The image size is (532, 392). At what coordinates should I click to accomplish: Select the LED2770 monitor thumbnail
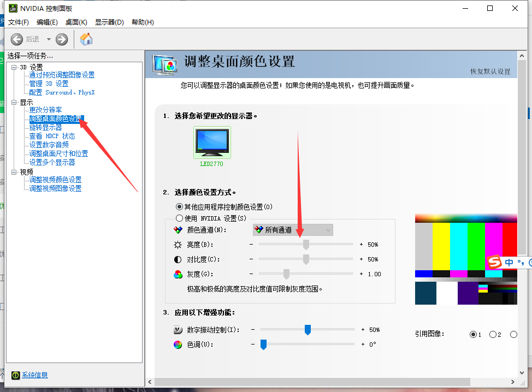tap(212, 143)
